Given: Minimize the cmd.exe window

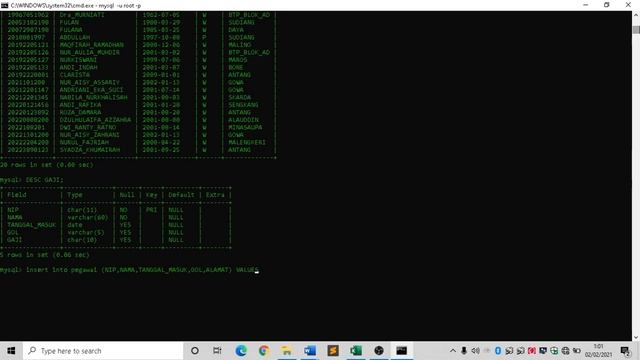Looking at the screenshot, I should (586, 5).
